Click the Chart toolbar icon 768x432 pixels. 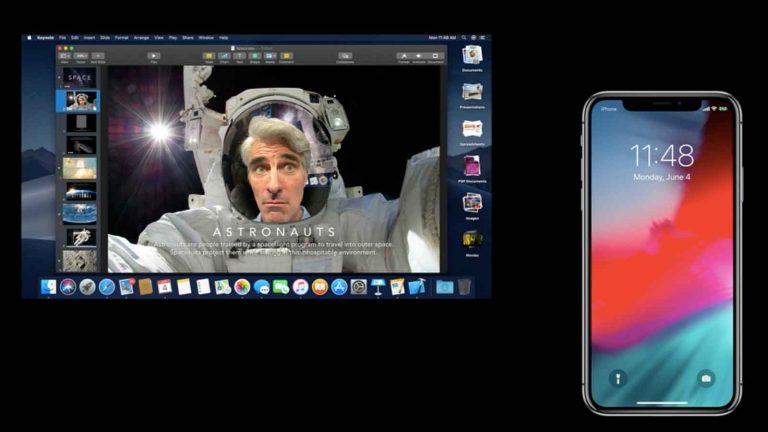(x=225, y=56)
